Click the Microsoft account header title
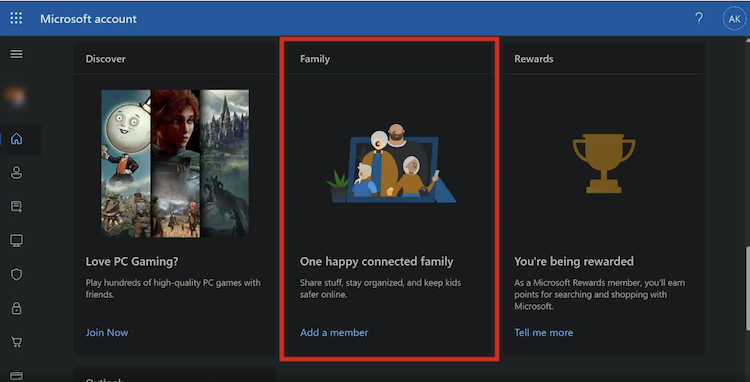This screenshot has height=382, width=750. click(x=88, y=19)
